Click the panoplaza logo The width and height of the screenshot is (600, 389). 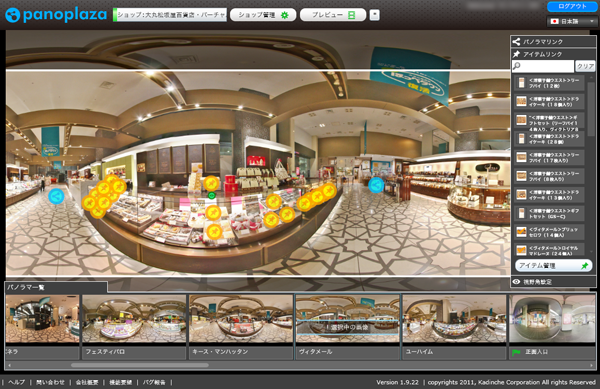click(56, 15)
